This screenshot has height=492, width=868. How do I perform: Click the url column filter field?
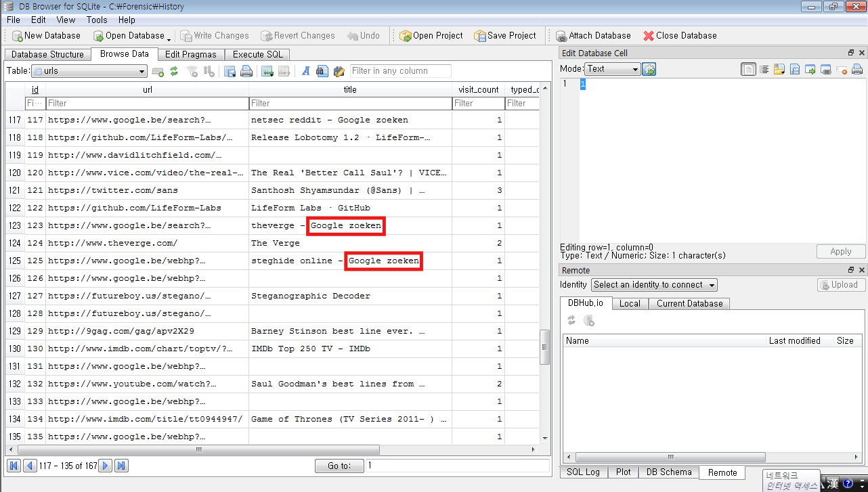pyautogui.click(x=147, y=104)
